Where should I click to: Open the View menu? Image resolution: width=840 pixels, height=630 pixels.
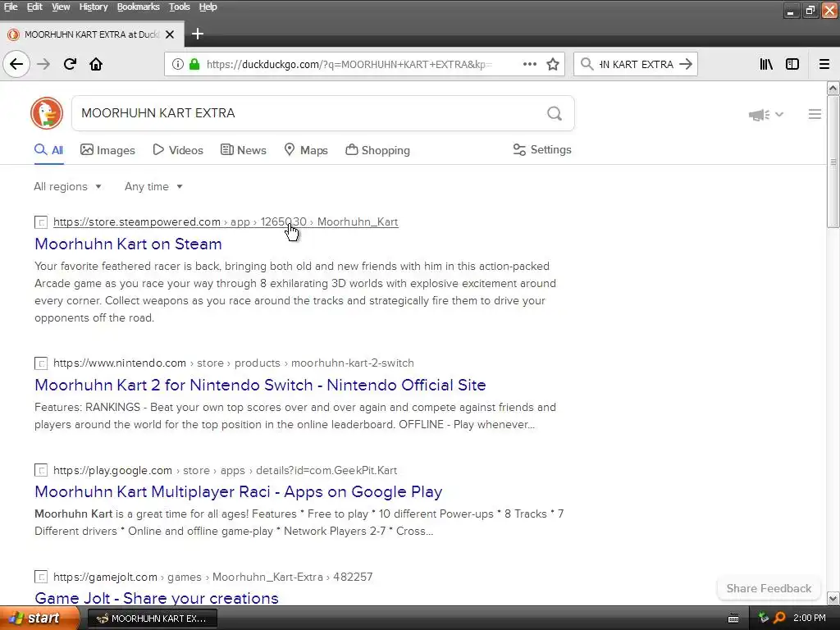(61, 7)
